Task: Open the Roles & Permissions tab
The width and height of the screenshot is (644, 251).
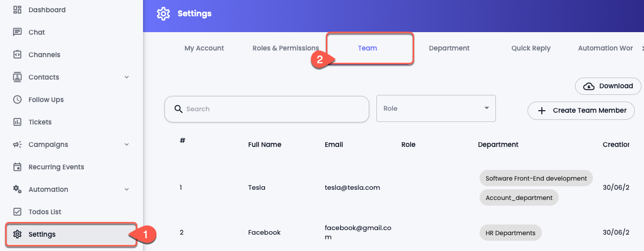Action: [285, 48]
